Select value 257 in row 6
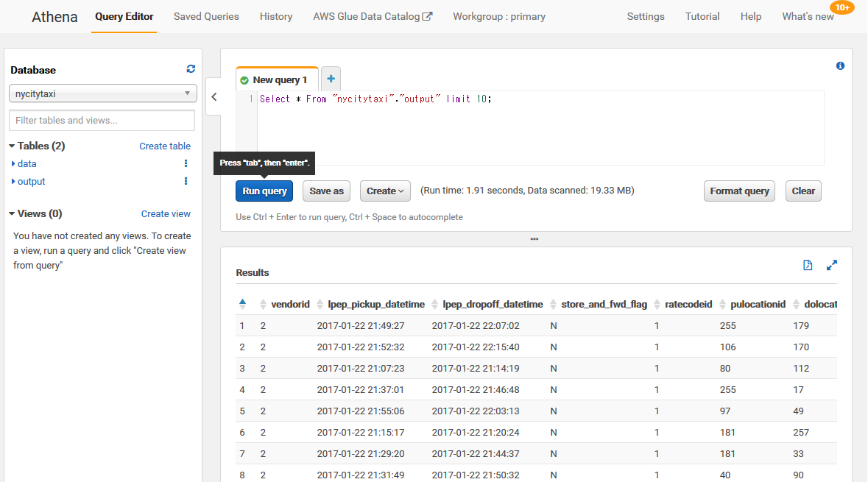 (801, 432)
